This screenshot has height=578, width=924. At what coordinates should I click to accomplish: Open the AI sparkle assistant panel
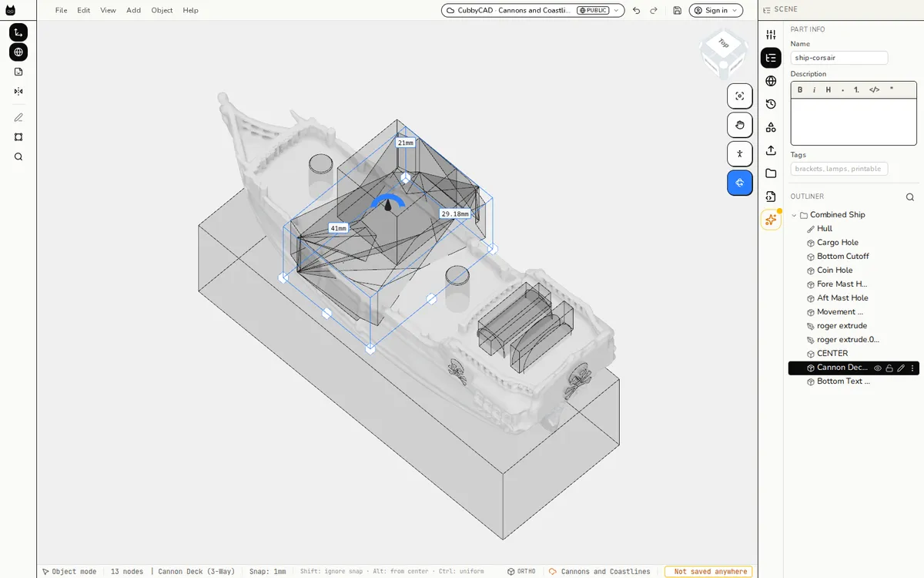click(771, 220)
